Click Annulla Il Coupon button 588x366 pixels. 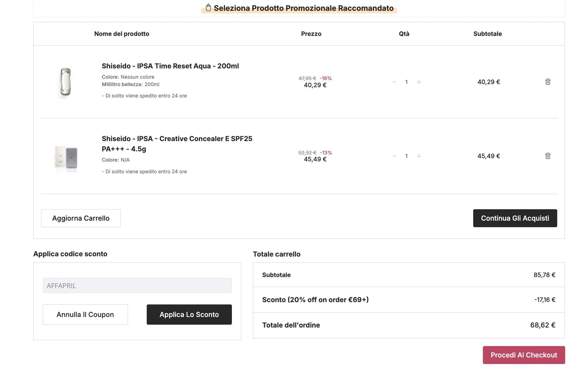click(85, 314)
